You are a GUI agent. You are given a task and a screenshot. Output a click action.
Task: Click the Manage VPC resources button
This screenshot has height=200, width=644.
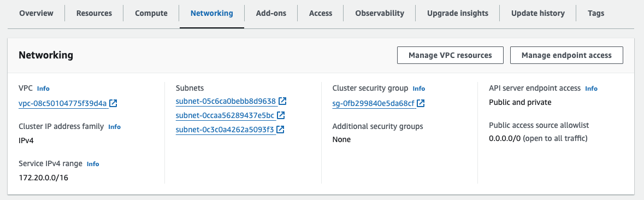pos(450,55)
